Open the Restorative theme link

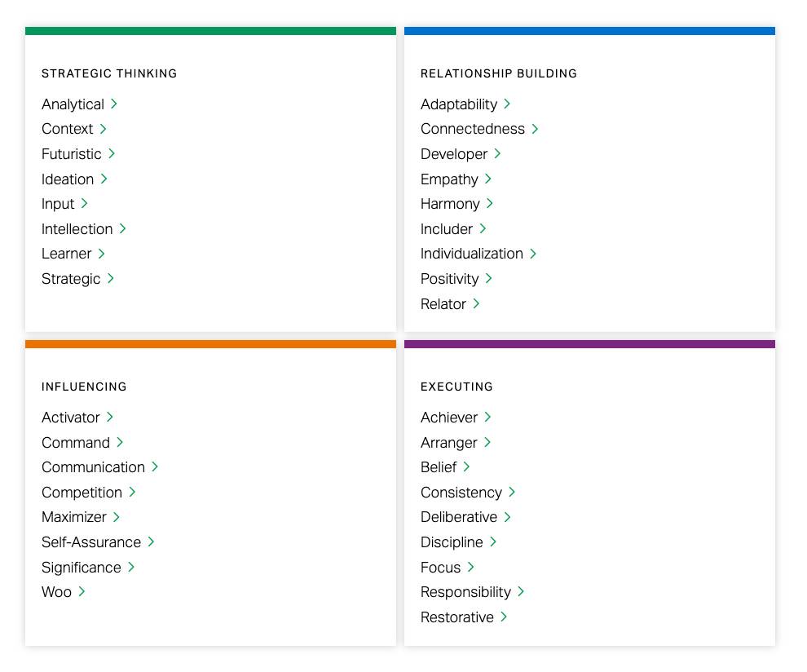pyautogui.click(x=457, y=617)
